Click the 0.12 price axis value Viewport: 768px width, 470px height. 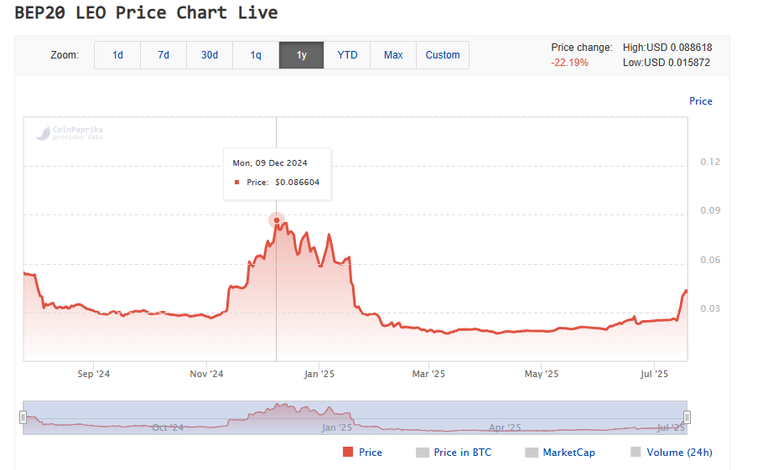pos(710,162)
